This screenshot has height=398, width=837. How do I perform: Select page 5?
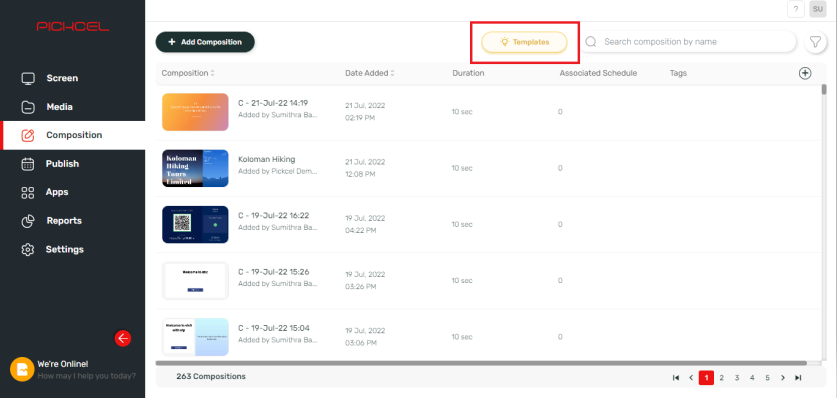[x=767, y=378]
